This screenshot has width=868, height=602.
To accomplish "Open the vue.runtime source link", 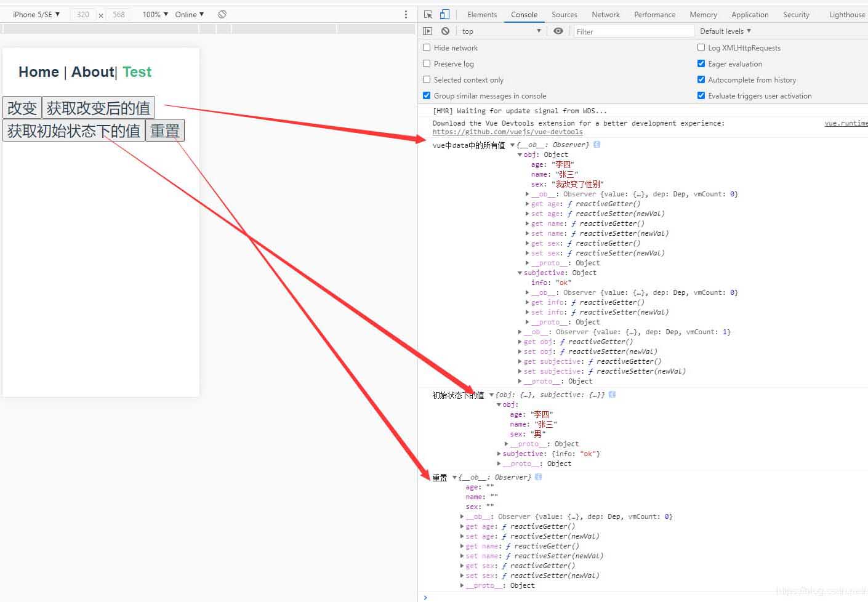I will 846,123.
